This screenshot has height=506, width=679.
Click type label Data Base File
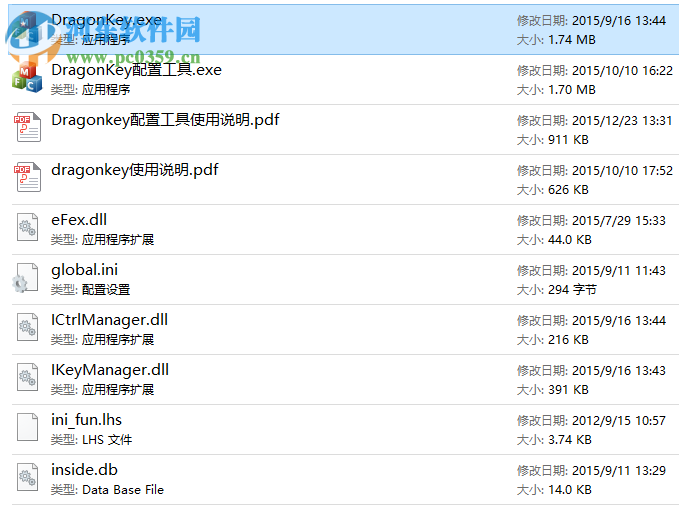pyautogui.click(x=123, y=490)
